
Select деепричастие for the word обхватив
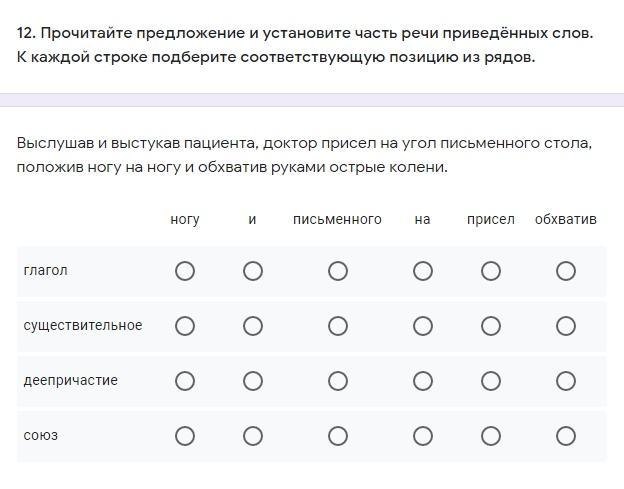coord(566,381)
